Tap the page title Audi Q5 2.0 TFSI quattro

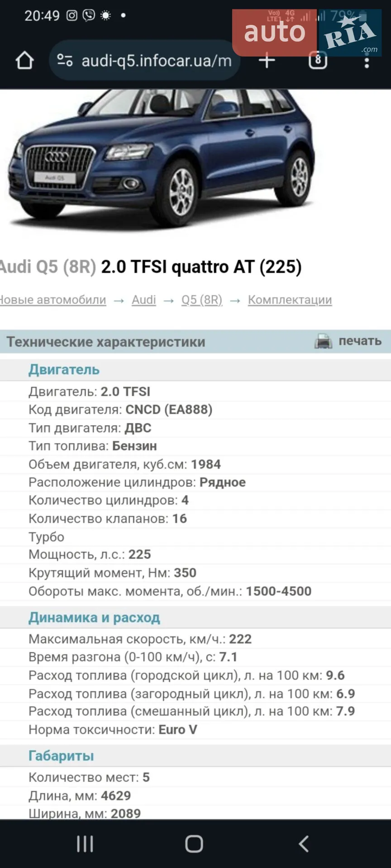coord(151,267)
